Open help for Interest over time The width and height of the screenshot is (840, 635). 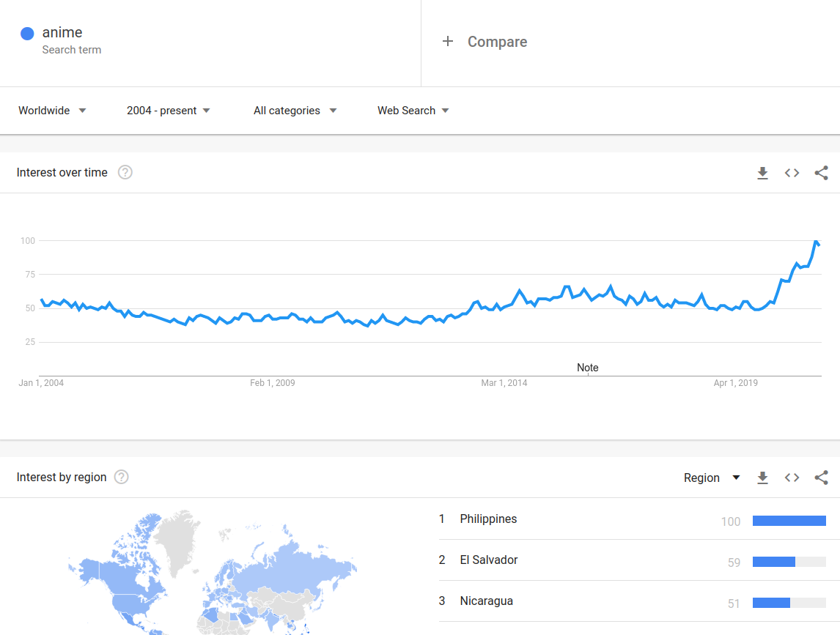tap(125, 173)
